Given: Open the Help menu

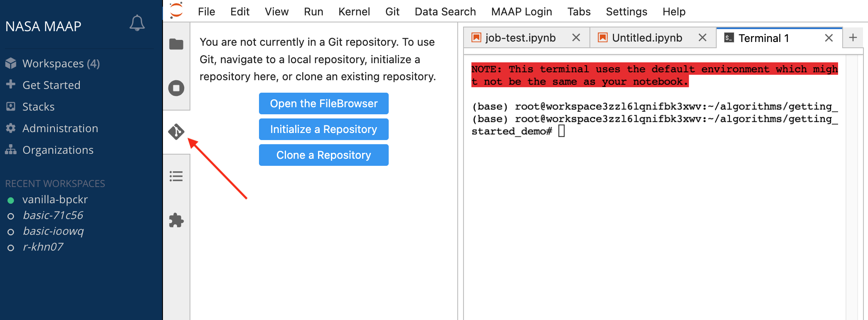Looking at the screenshot, I should coord(674,12).
